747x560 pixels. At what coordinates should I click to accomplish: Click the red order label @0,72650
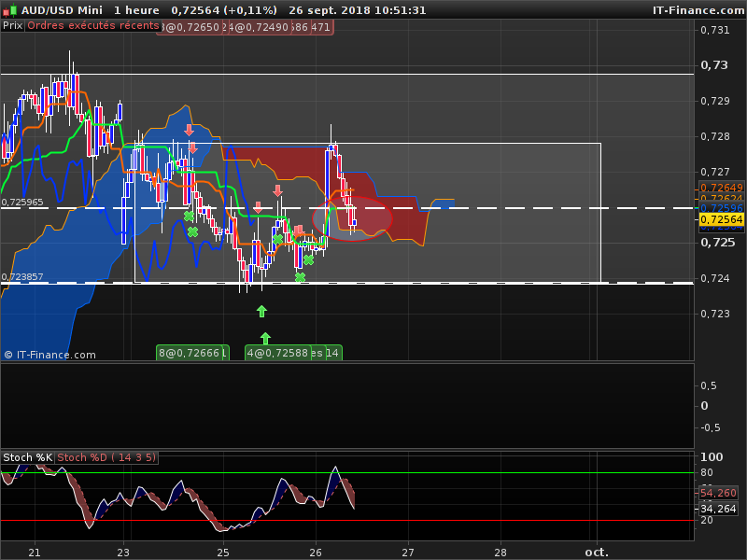click(x=190, y=27)
